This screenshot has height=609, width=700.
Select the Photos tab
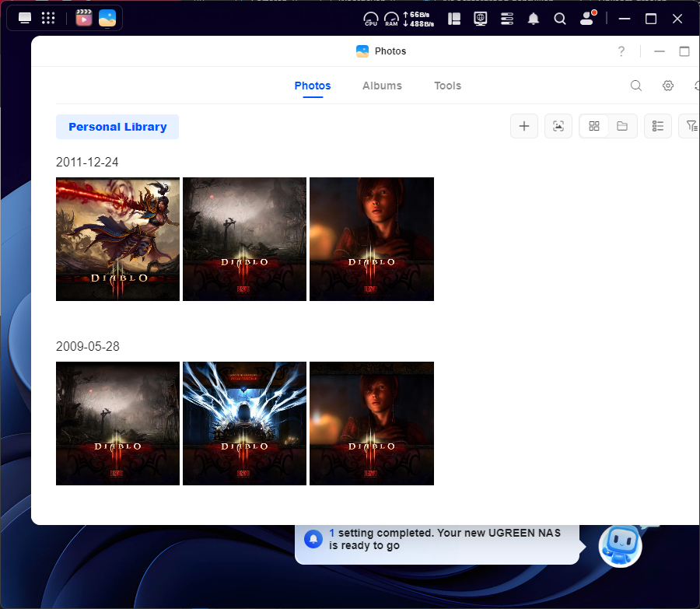[x=313, y=86]
